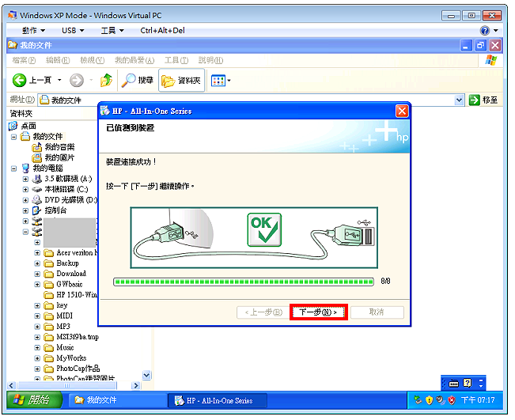Expand the 控制台 tree node
Screen dimensions: 515x420
coord(25,210)
